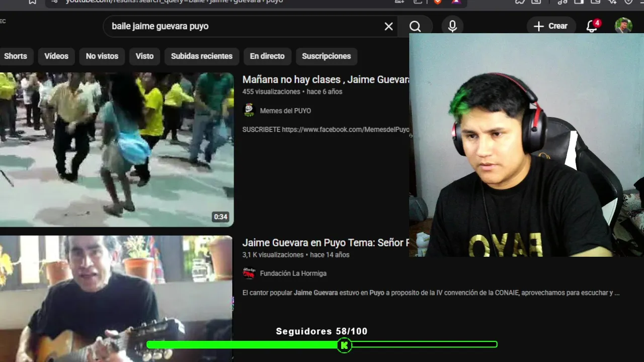The width and height of the screenshot is (644, 362).
Task: Click the 0:34 duration badge
Action: click(x=221, y=217)
